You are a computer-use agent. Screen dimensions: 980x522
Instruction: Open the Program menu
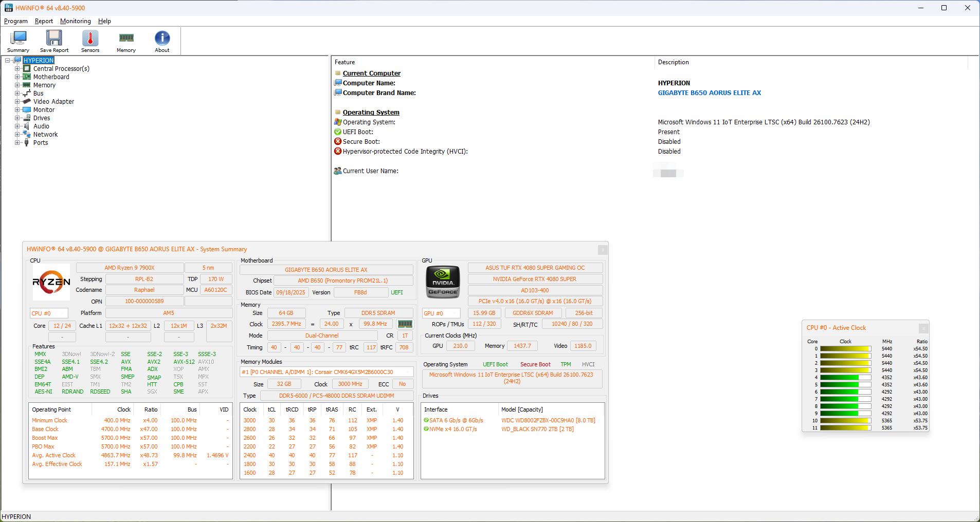[x=16, y=21]
